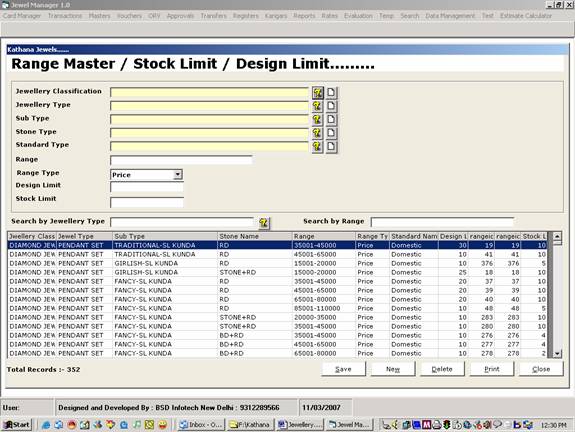Click the Standard Type input field

click(x=209, y=146)
